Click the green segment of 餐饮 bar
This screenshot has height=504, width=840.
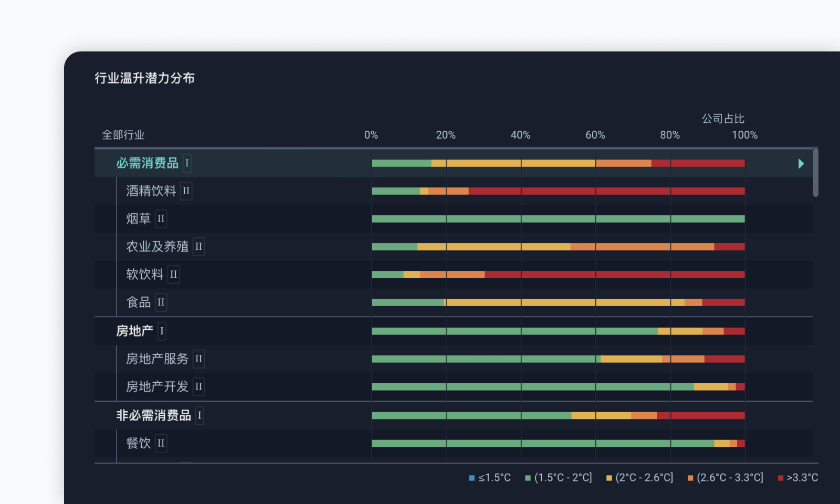tap(543, 444)
